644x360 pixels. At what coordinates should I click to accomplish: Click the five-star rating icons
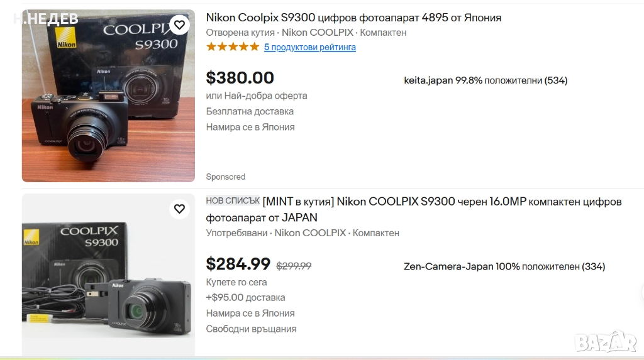(x=232, y=47)
